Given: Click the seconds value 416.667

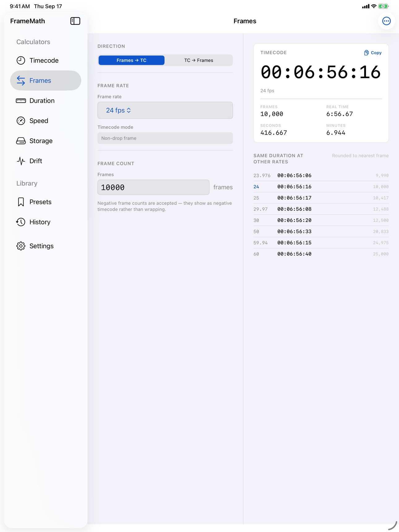Looking at the screenshot, I should (x=274, y=133).
